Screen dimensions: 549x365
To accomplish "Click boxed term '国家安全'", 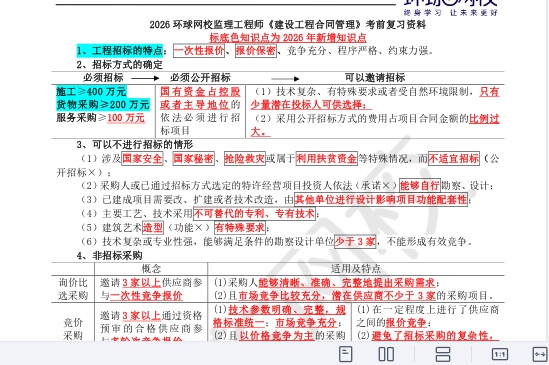I will 142,159.
